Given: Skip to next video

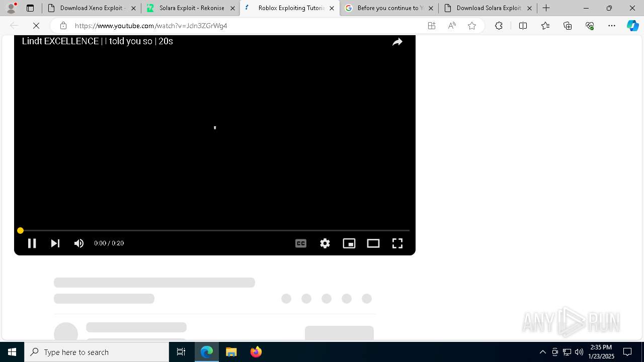Looking at the screenshot, I should coord(55,243).
